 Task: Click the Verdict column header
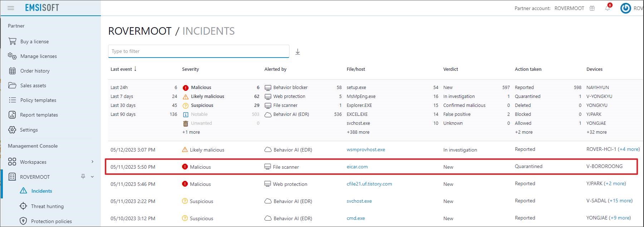coord(450,69)
